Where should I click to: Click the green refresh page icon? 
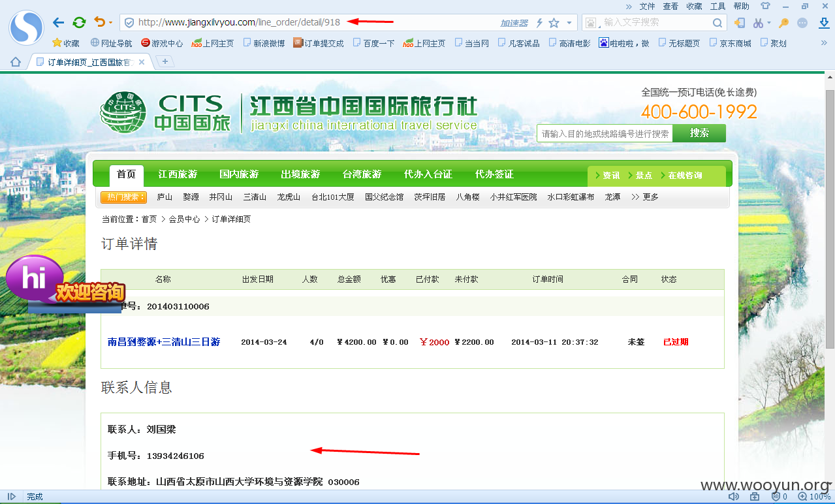79,23
